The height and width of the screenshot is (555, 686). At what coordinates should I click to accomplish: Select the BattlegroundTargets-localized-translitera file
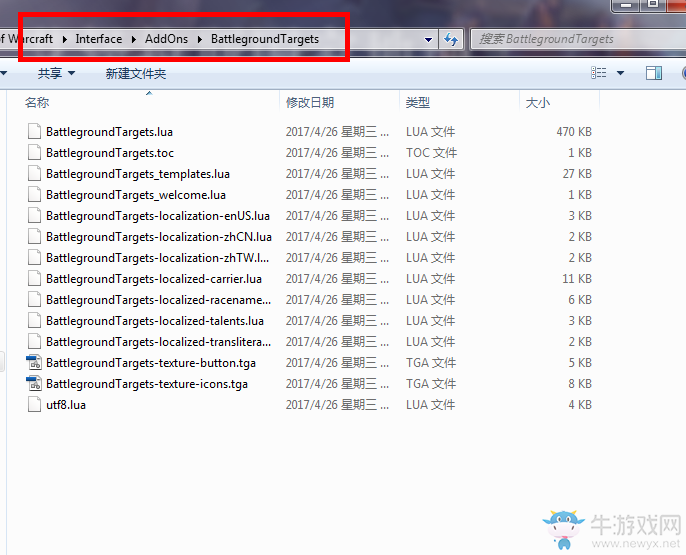click(x=158, y=342)
